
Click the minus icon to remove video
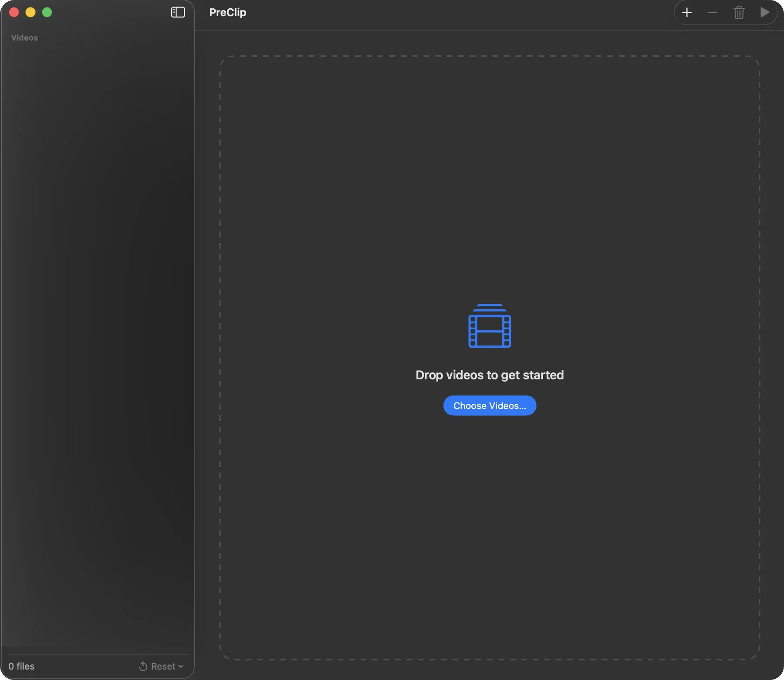(x=713, y=12)
